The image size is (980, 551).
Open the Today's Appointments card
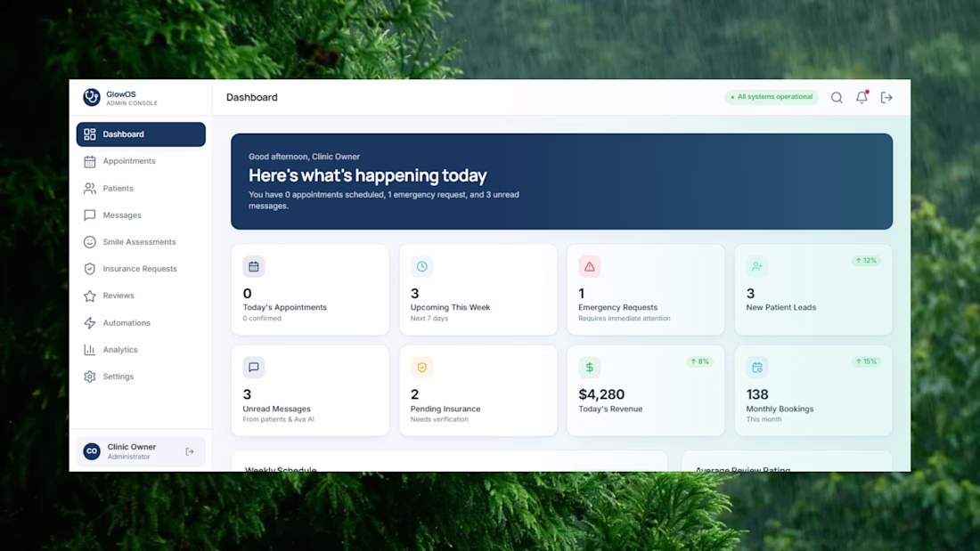point(310,289)
